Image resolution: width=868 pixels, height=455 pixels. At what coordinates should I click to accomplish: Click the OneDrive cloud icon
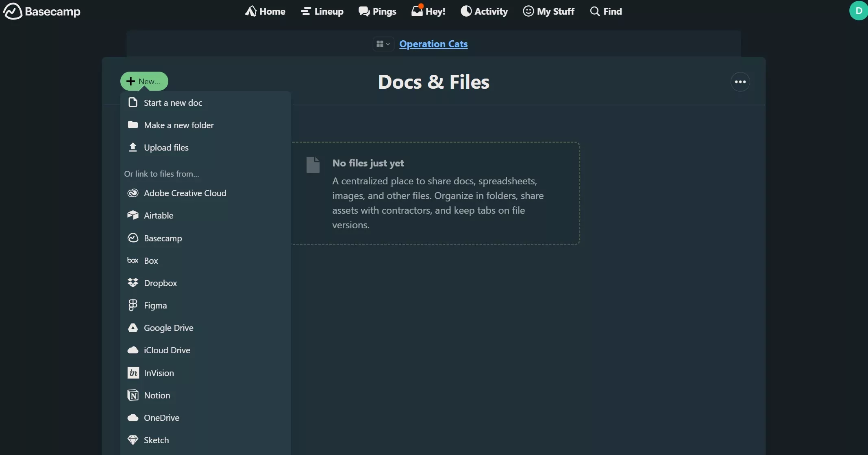133,418
